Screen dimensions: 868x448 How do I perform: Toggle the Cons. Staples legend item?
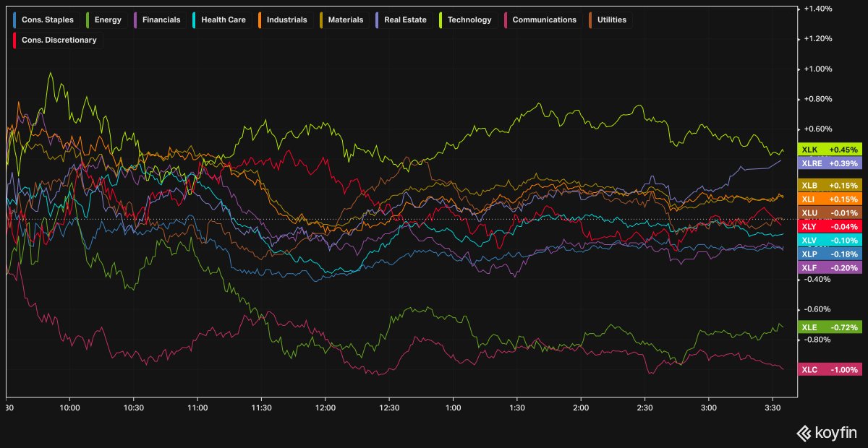47,20
